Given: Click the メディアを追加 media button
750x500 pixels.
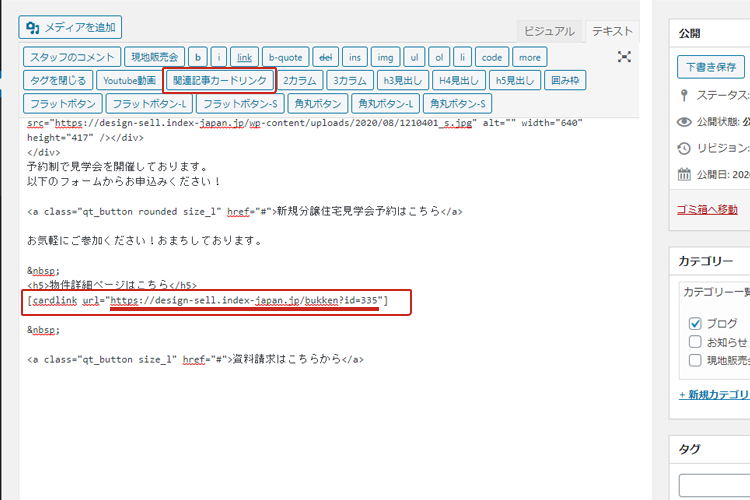Looking at the screenshot, I should (x=71, y=28).
